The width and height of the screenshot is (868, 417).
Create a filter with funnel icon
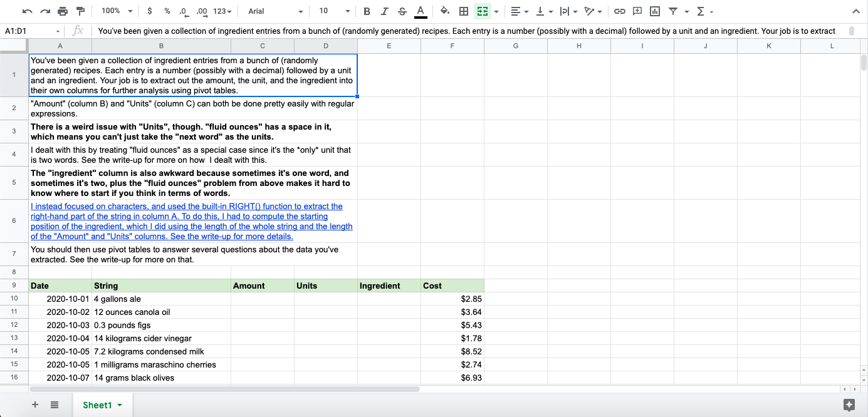[x=672, y=11]
